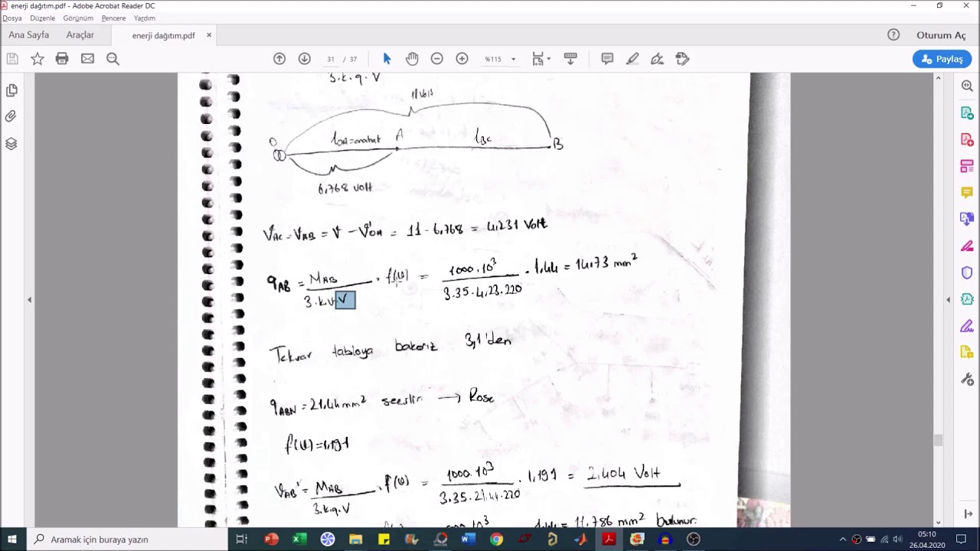
Task: Open Excel from the taskbar
Action: coord(299,540)
